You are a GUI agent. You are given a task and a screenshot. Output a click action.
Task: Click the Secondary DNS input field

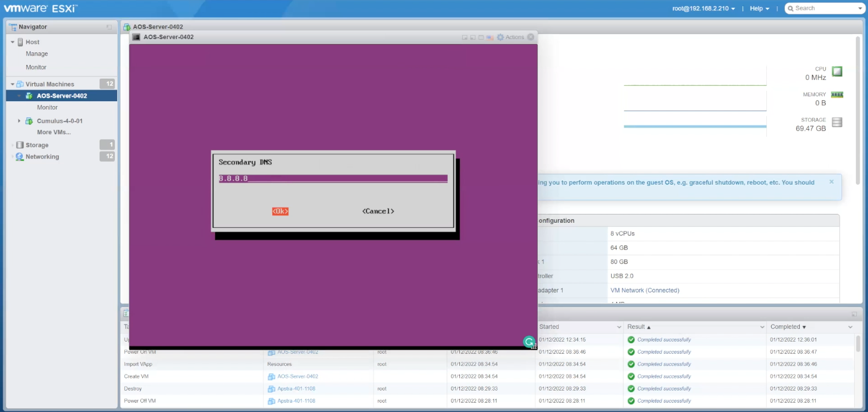pyautogui.click(x=333, y=179)
